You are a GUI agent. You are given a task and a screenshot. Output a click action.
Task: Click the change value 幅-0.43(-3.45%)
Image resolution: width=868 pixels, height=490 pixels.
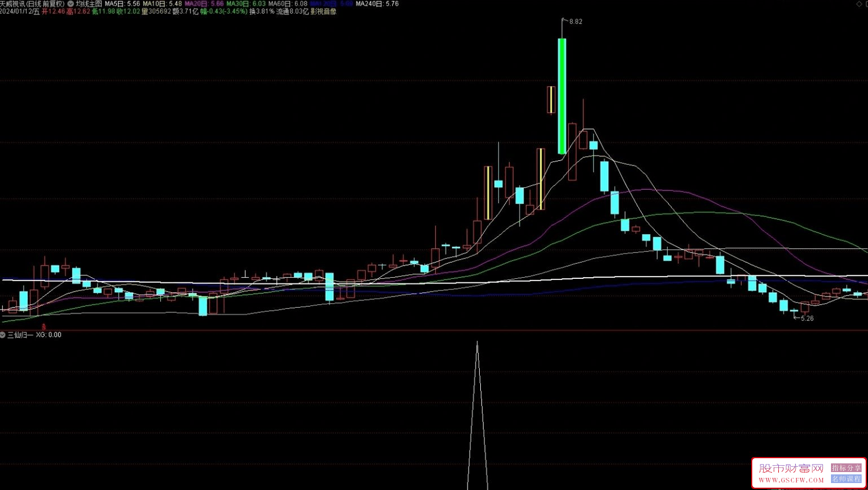[x=224, y=12]
